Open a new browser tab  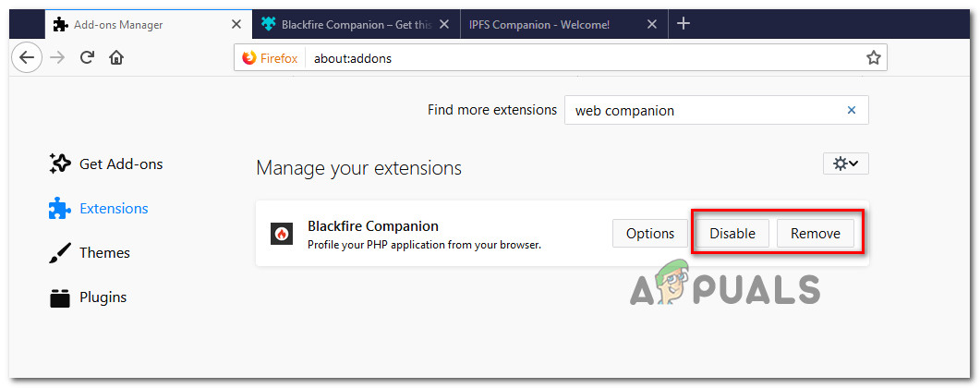684,23
